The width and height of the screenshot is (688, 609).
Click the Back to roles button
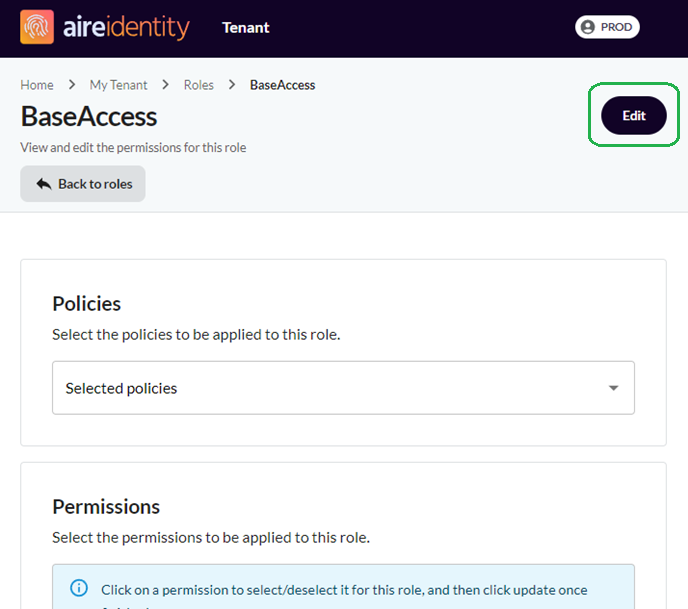[x=82, y=184]
